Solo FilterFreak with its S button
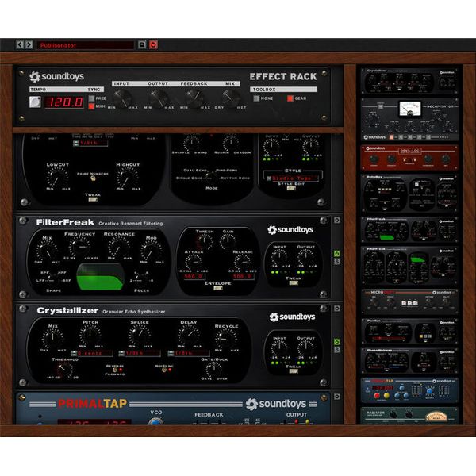This screenshot has height=476, width=476. pyautogui.click(x=337, y=261)
